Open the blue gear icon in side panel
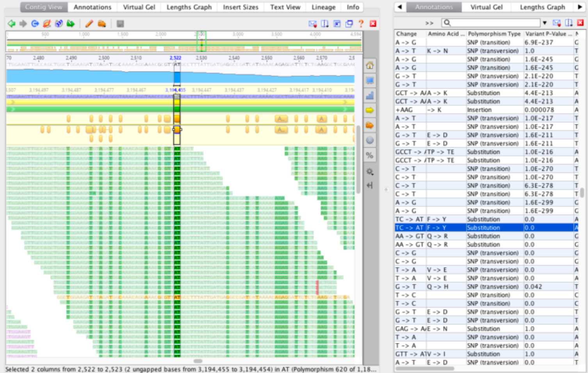Image resolution: width=588 pixels, height=373 pixels. coord(370,140)
